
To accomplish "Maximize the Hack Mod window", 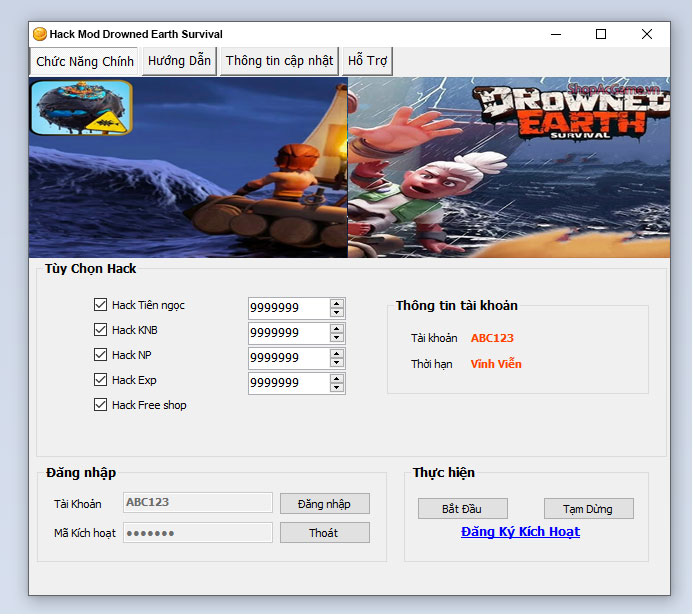I will click(x=601, y=34).
